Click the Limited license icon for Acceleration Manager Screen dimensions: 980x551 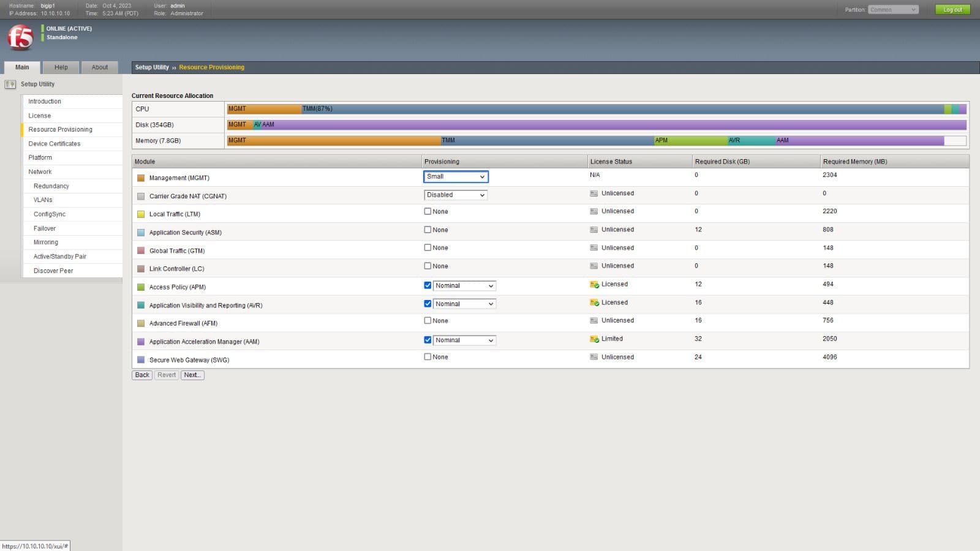(593, 339)
